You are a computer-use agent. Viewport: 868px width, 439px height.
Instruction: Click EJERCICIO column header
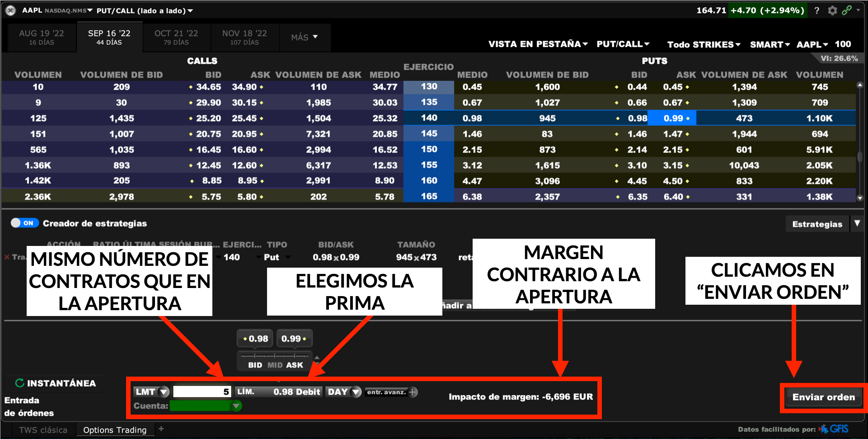428,67
